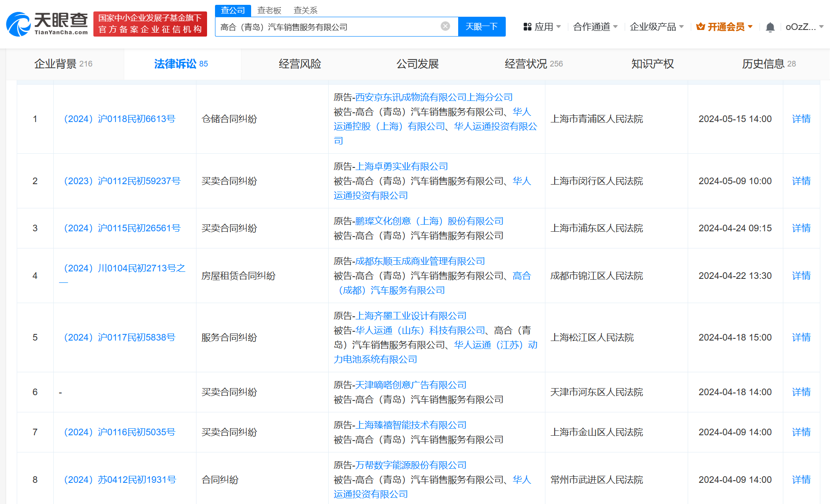The height and width of the screenshot is (504, 830).
Task: Click the TianYanCha logo icon
Action: [19, 25]
